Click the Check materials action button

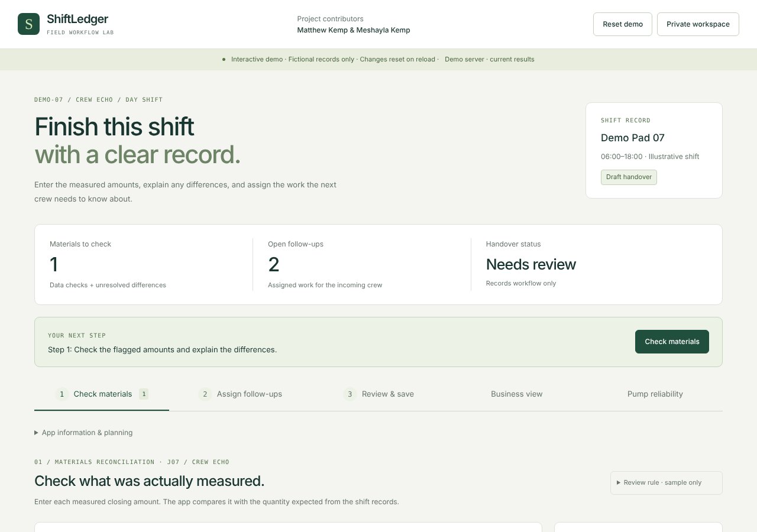coord(672,342)
